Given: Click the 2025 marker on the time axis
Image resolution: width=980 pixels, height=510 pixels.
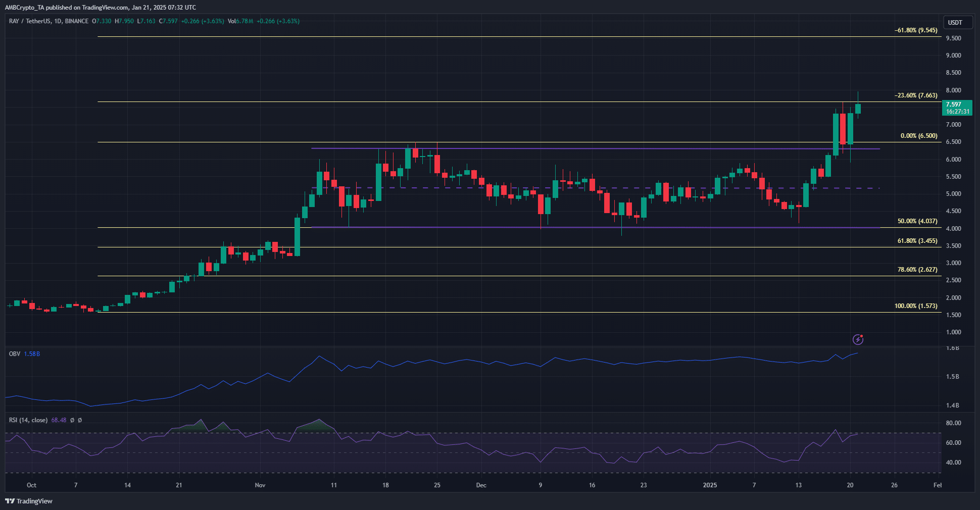Looking at the screenshot, I should tap(710, 485).
